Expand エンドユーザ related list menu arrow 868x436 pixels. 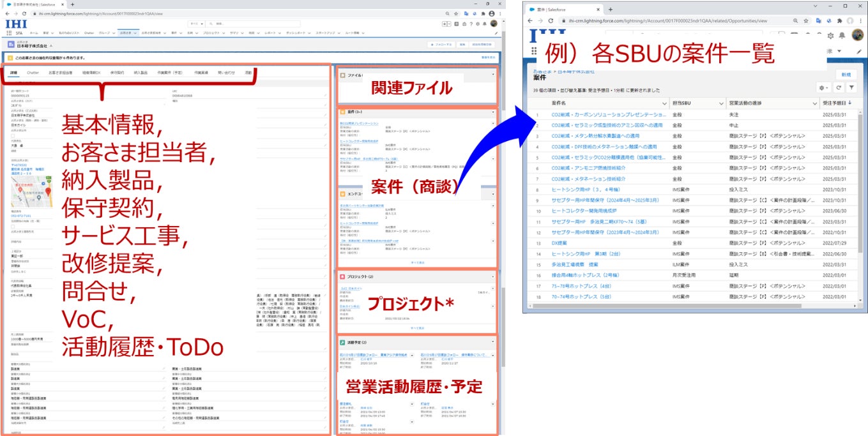click(x=494, y=194)
